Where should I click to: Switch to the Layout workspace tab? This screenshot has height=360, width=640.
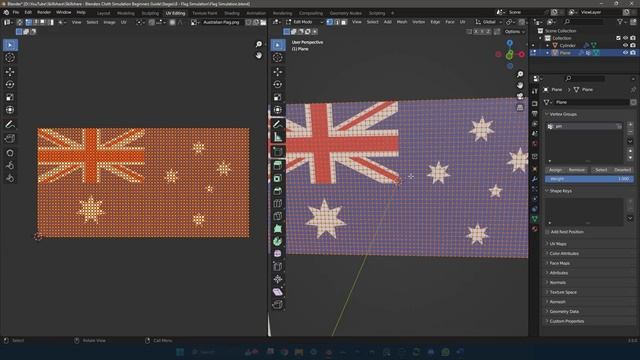coord(103,13)
